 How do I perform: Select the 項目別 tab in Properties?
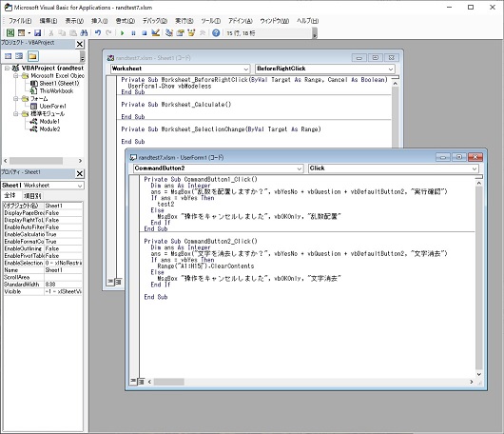[32, 196]
